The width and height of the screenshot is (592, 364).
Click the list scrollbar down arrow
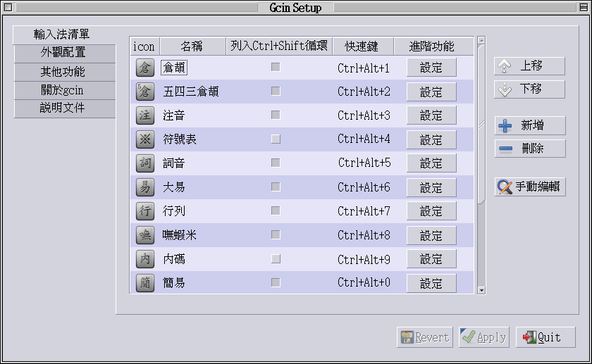(x=481, y=289)
